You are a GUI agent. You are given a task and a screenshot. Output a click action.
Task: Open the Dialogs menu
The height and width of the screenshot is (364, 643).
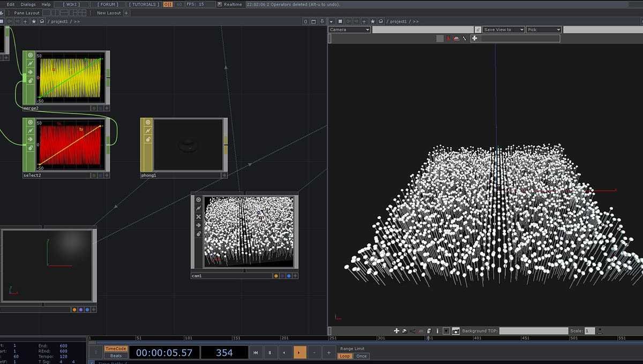point(28,4)
